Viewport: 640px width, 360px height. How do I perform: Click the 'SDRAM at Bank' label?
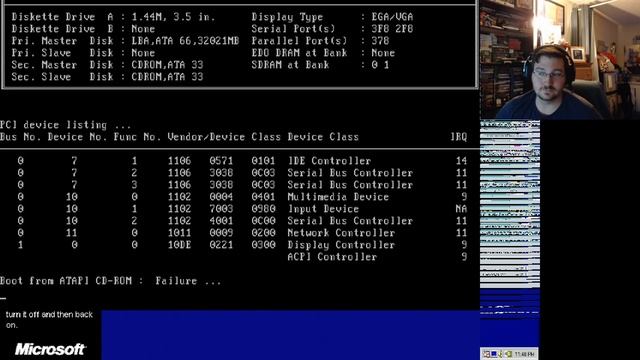290,65
